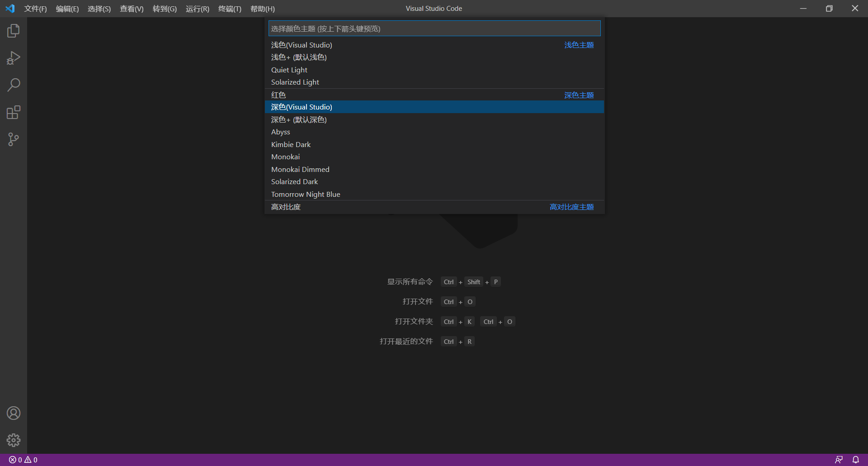The image size is (868, 466).
Task: Click the VS Code logo icon
Action: coord(10,9)
